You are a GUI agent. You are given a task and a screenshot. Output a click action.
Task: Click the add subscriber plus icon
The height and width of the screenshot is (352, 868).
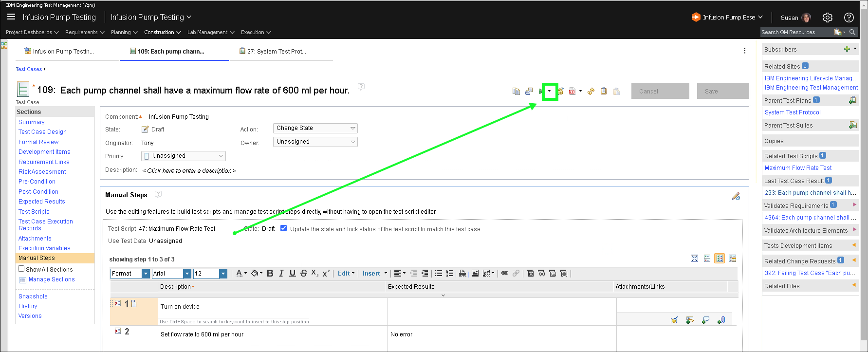pos(847,49)
